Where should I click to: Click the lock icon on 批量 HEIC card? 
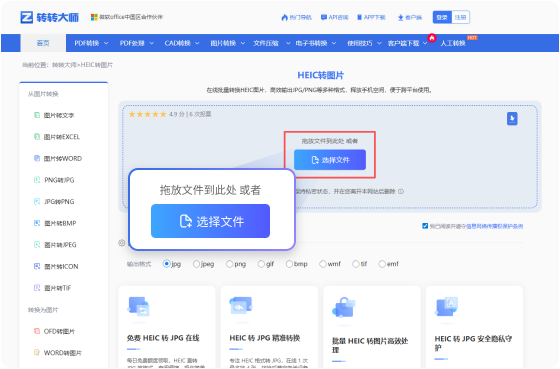click(344, 308)
